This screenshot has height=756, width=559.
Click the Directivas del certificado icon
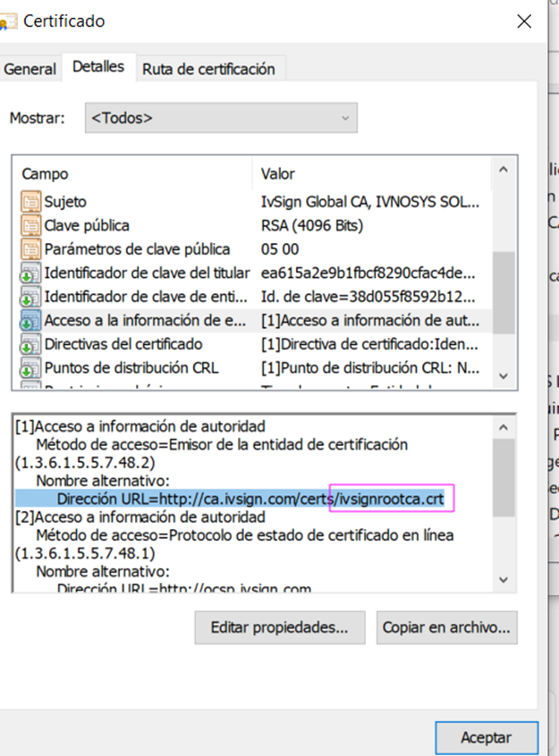coord(31,344)
